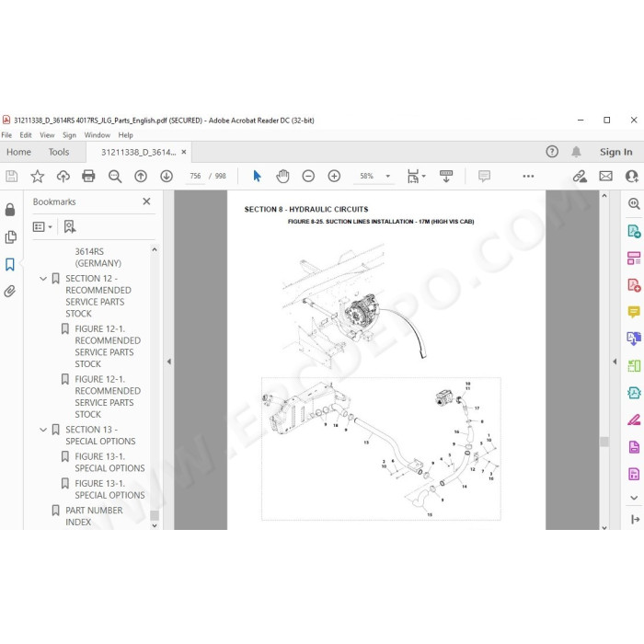Open the attachments paperclip panel
644x644 pixels.
(10, 292)
